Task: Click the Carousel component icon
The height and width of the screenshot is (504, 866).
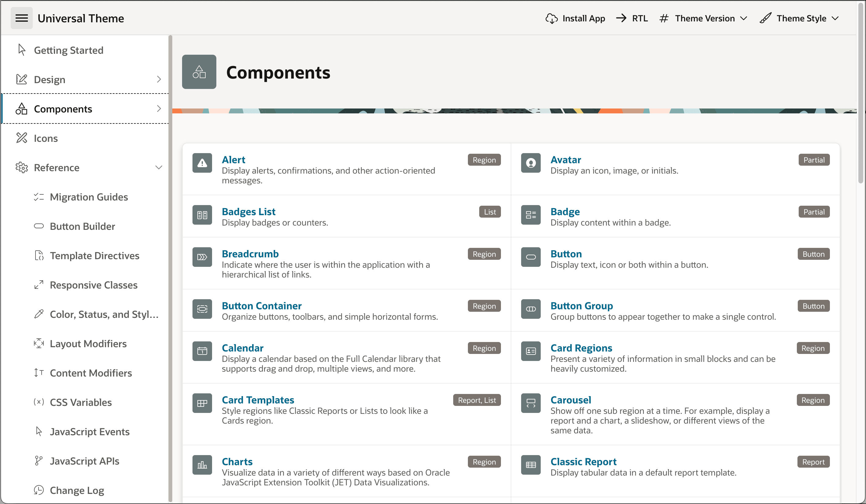Action: coord(531,403)
